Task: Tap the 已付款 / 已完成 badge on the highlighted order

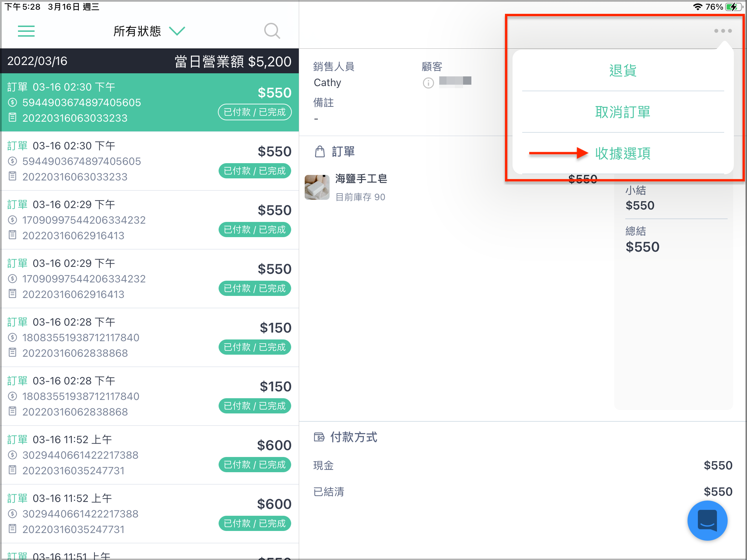Action: pyautogui.click(x=255, y=112)
